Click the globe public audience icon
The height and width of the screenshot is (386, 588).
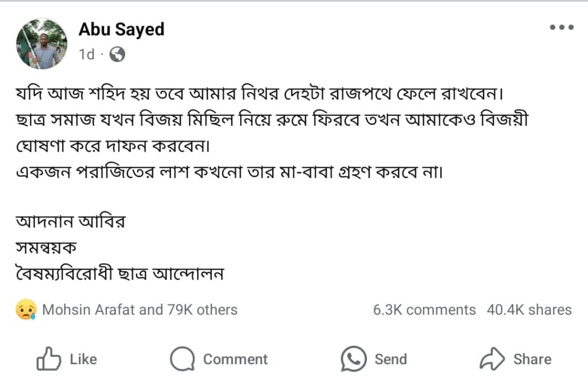point(117,55)
